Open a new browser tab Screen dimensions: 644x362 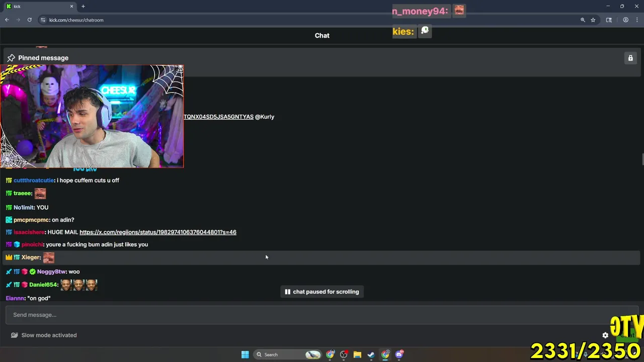[83, 7]
